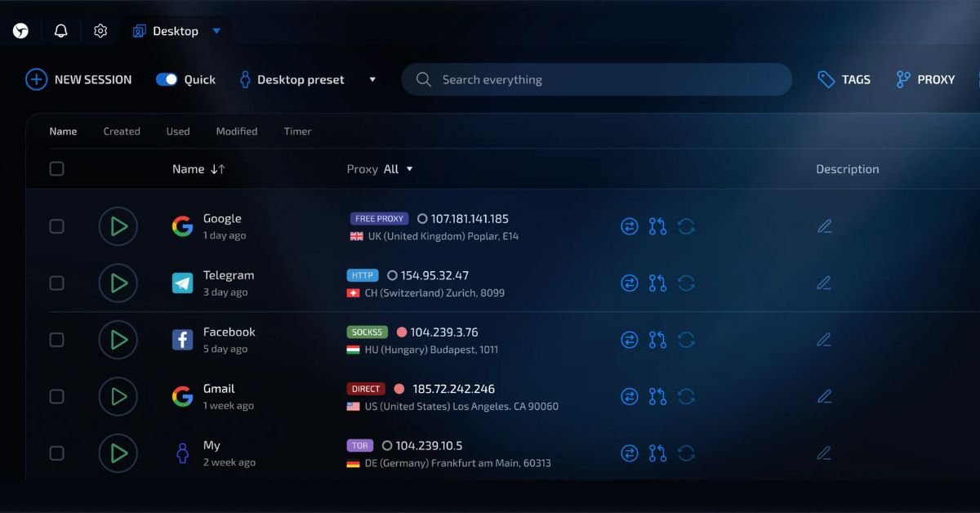Viewport: 980px width, 513px height.
Task: Click the notification bell icon
Action: (x=60, y=31)
